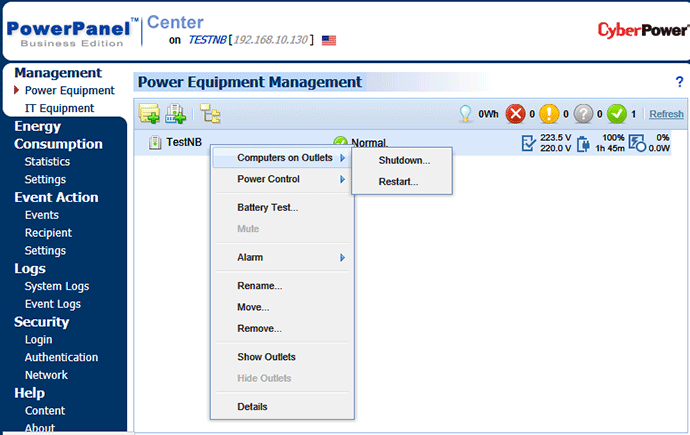Click the load meter icon on TestNB row

point(637,143)
